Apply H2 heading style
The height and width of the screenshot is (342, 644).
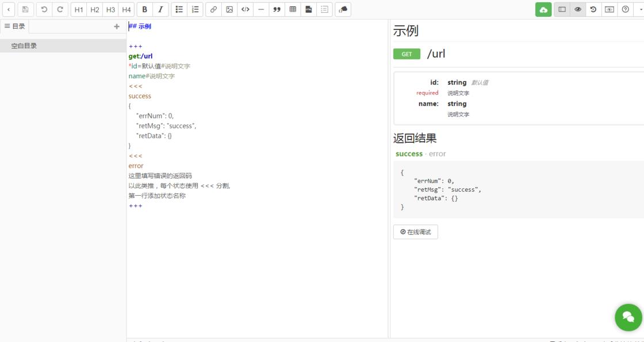tap(95, 9)
